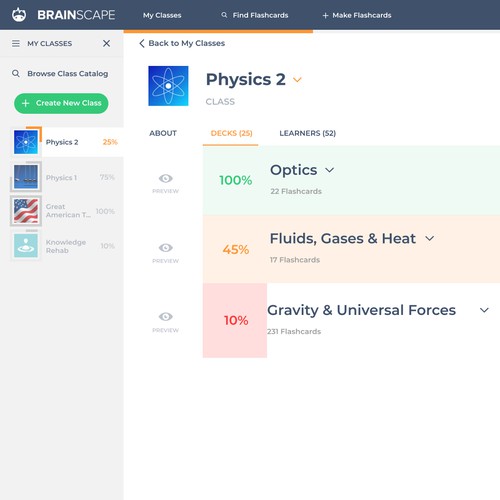Image resolution: width=500 pixels, height=500 pixels.
Task: Switch to the LEARNERS (52) tab
Action: click(x=308, y=133)
